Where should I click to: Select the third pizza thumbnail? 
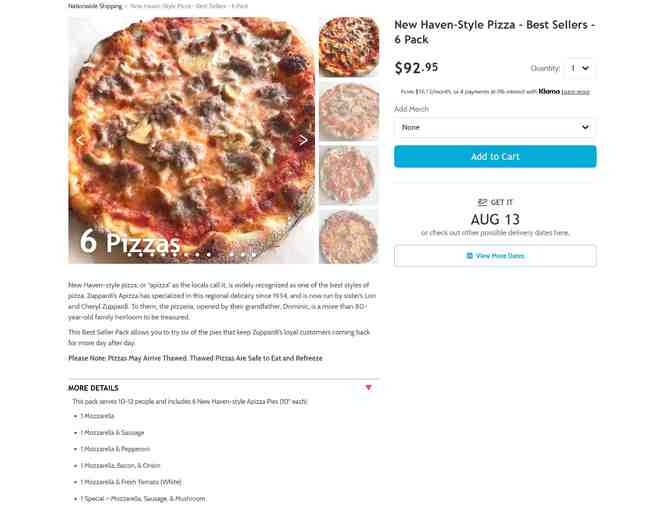pos(349,174)
